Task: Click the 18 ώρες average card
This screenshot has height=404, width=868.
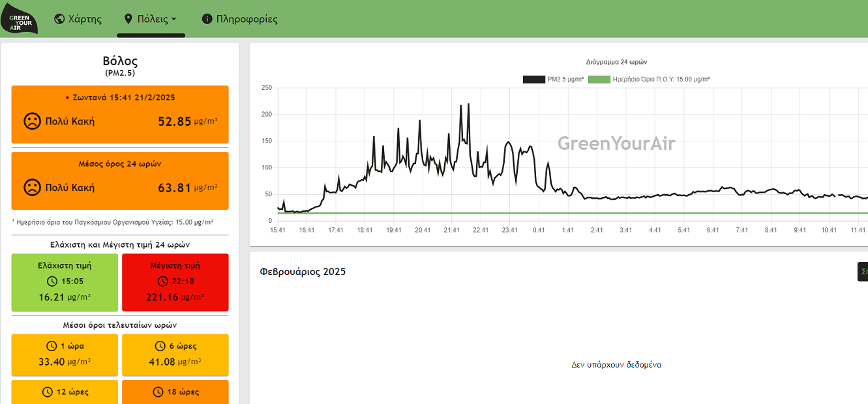Action: tap(175, 392)
